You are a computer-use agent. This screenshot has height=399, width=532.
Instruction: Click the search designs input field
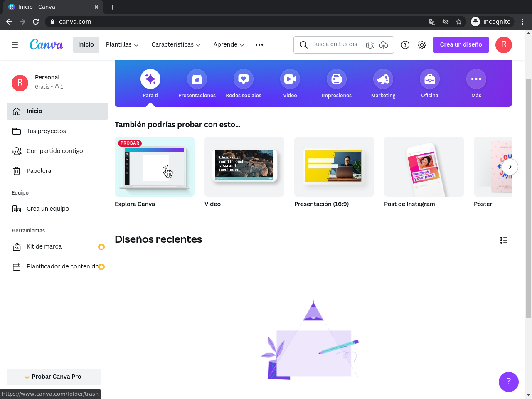[335, 44]
